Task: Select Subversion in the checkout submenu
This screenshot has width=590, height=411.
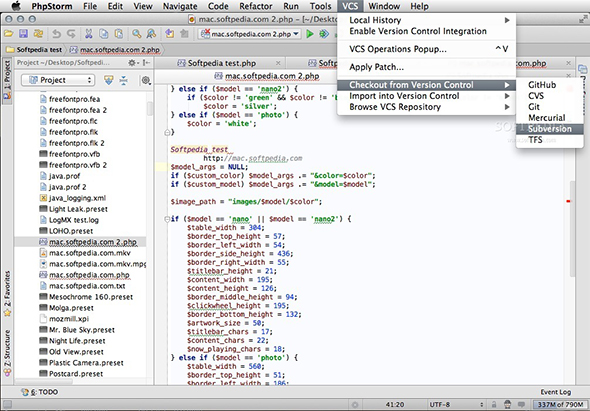Action: point(549,129)
